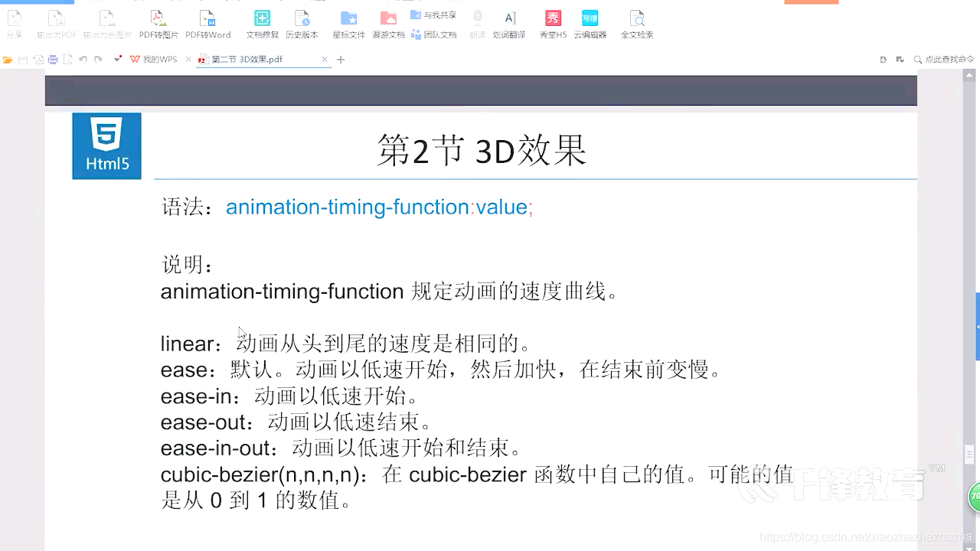This screenshot has width=980, height=551.
Task: Open the PDF转Word converter
Action: [207, 24]
